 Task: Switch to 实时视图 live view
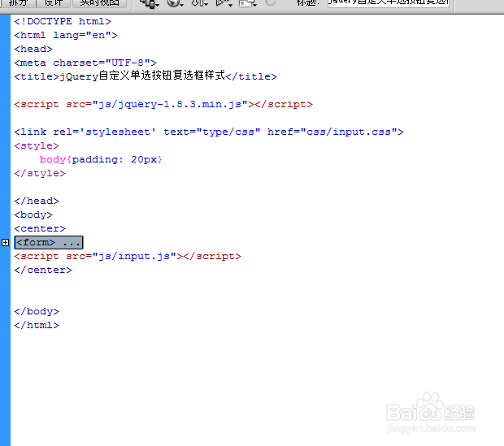tap(100, 2)
